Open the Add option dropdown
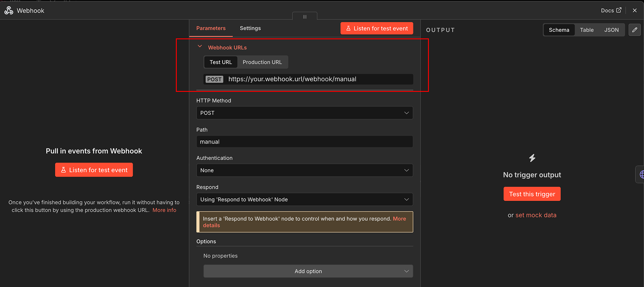644x287 pixels. tap(308, 271)
